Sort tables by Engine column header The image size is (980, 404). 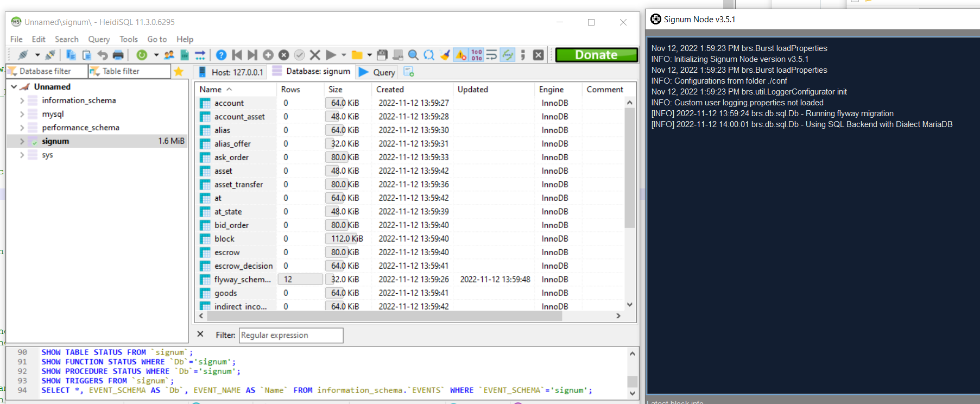(558, 89)
